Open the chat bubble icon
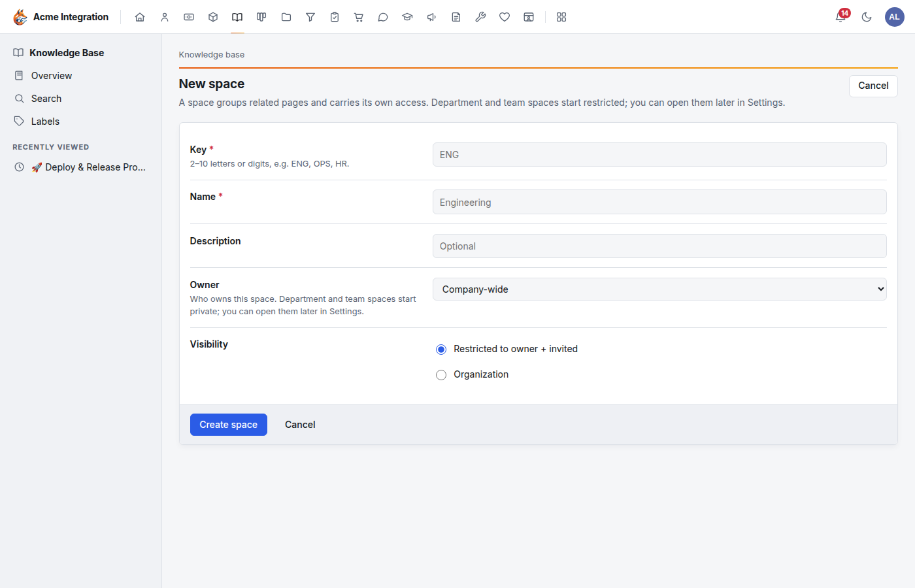915x588 pixels. [x=383, y=17]
